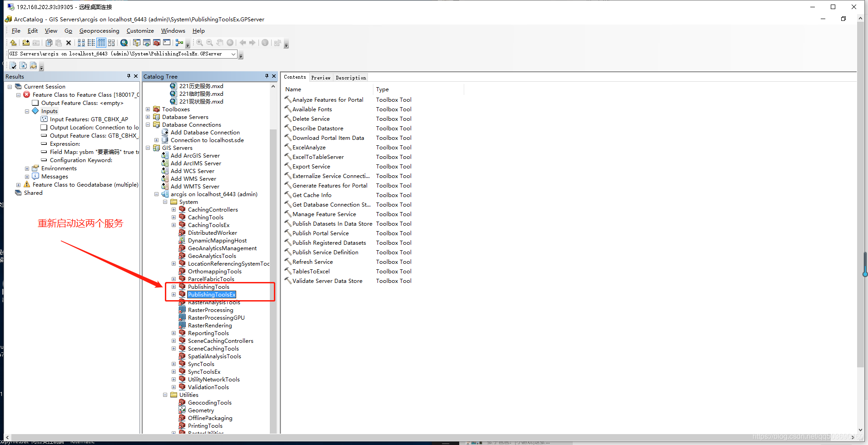Image resolution: width=868 pixels, height=445 pixels.
Task: Expand the PublishingTools node
Action: pos(174,287)
